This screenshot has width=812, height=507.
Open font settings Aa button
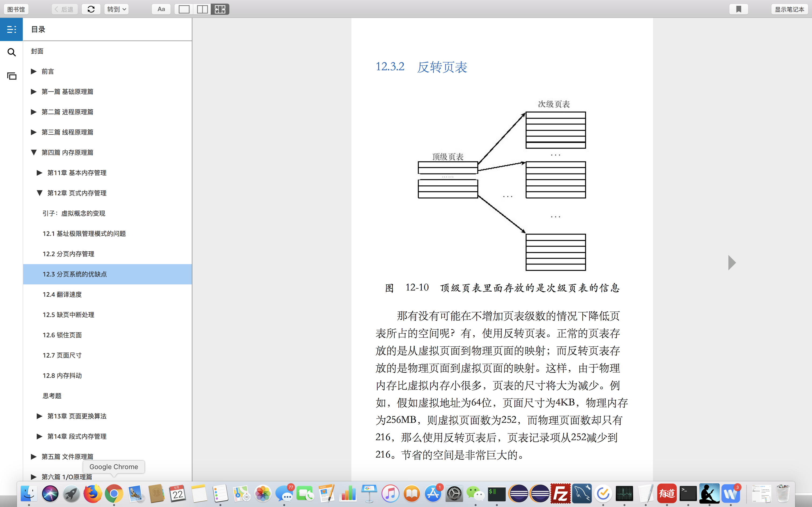[x=161, y=9]
